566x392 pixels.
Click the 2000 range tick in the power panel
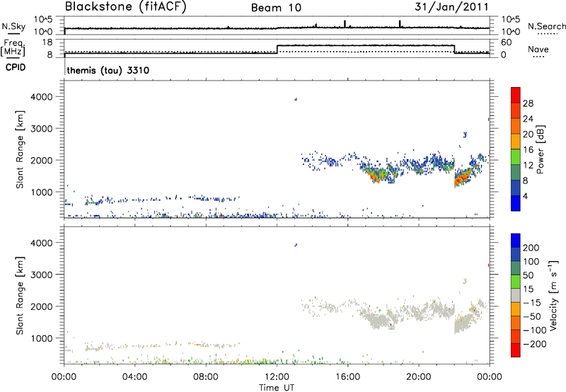41,160
